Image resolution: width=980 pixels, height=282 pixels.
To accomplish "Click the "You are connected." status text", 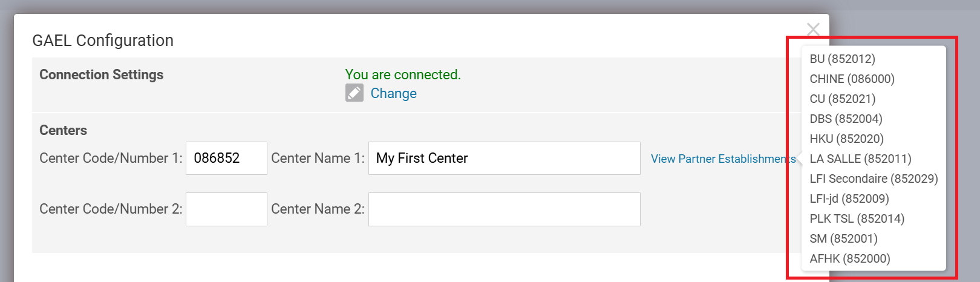I will tap(403, 74).
